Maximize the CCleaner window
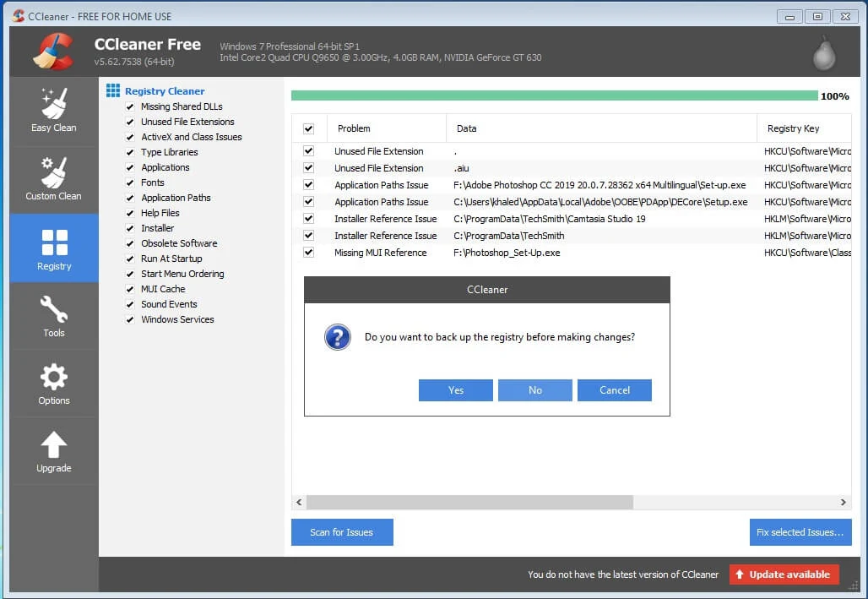 pyautogui.click(x=817, y=17)
